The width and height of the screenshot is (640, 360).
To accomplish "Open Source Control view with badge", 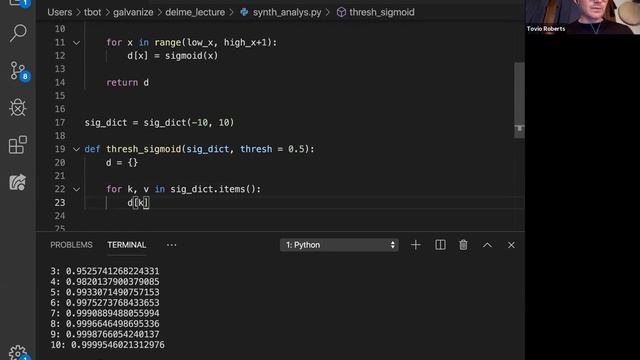I will [x=19, y=71].
